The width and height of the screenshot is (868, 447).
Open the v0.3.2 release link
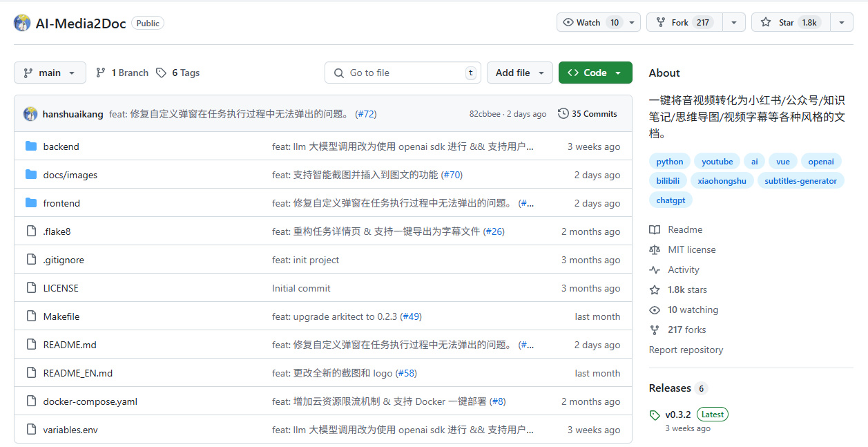click(677, 415)
